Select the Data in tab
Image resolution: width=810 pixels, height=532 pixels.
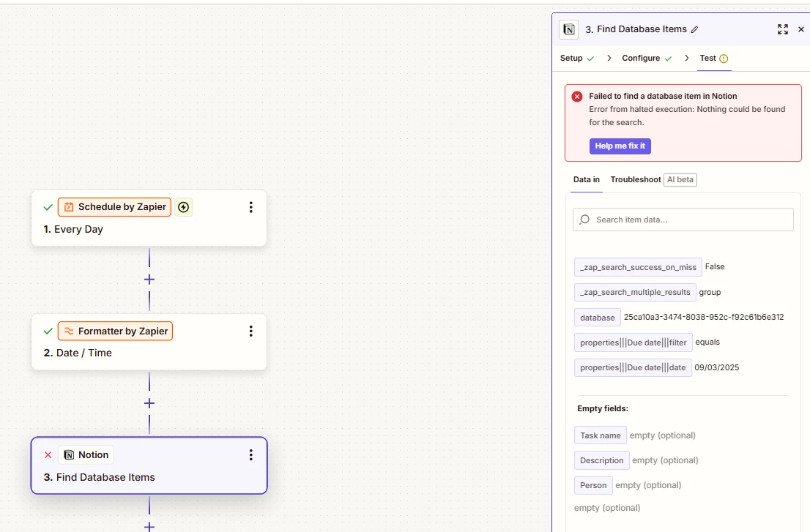click(587, 179)
